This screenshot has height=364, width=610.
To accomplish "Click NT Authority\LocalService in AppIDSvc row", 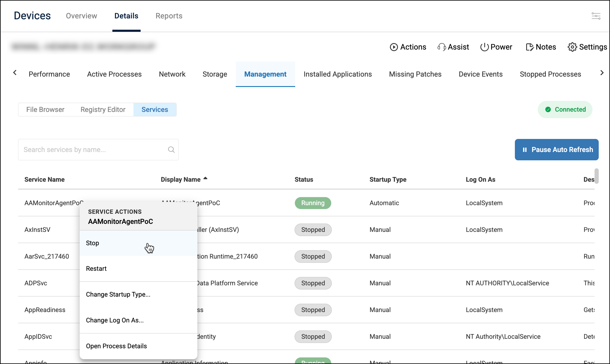I will (x=503, y=337).
